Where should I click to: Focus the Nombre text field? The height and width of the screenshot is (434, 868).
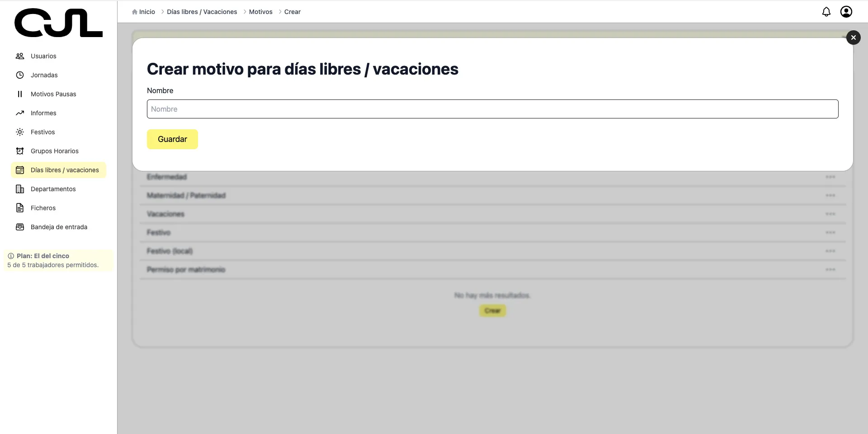492,109
